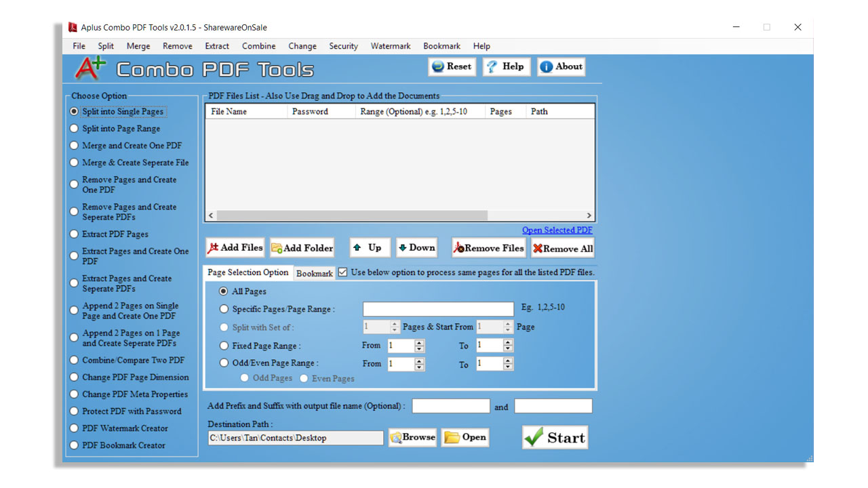Open the Watermark menu
Screen dimensions: 868x488
(390, 46)
